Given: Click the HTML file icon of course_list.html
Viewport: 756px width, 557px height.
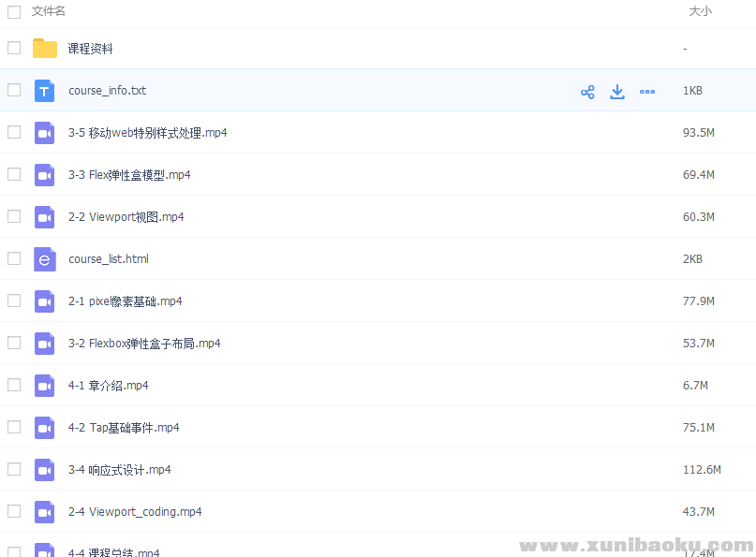Looking at the screenshot, I should [44, 258].
